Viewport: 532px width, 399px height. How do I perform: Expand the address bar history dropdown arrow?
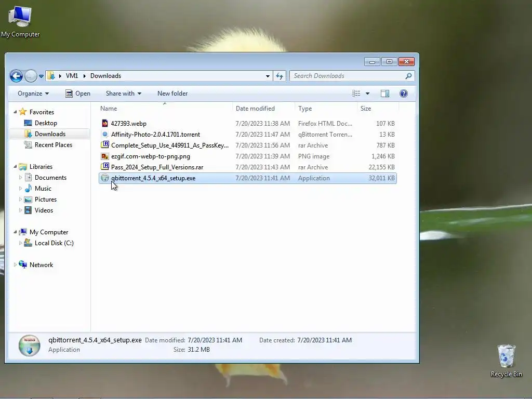pyautogui.click(x=268, y=76)
